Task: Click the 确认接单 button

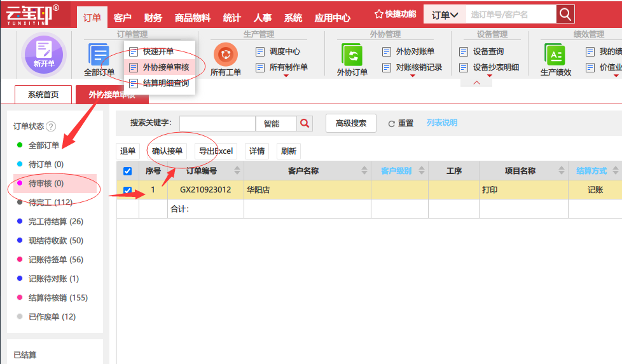Action: coord(167,151)
